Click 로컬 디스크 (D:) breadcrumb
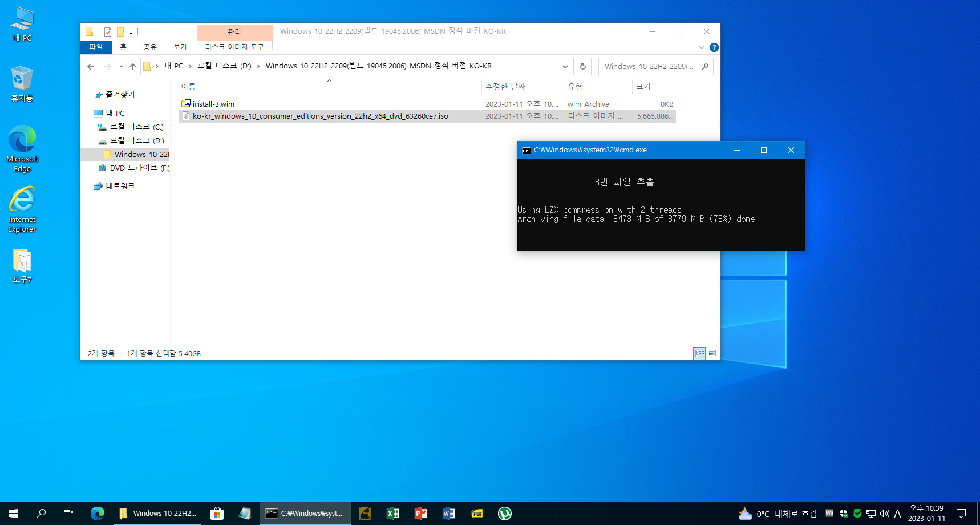980x525 pixels. (x=224, y=66)
